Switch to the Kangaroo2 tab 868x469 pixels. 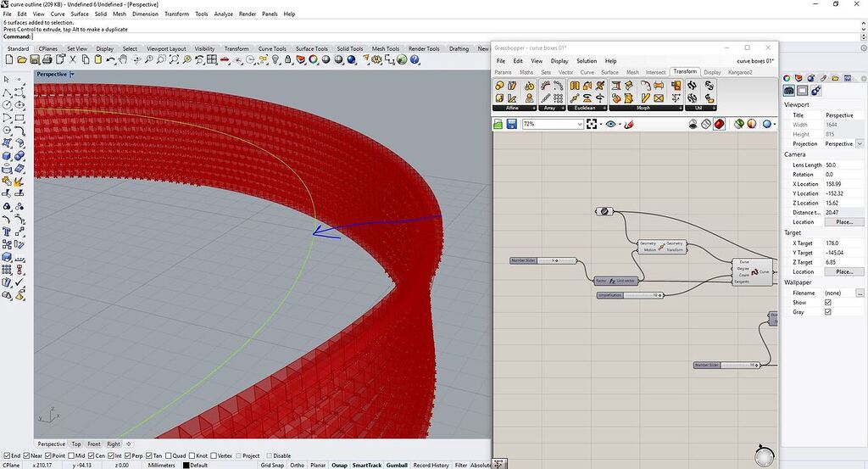click(x=739, y=72)
